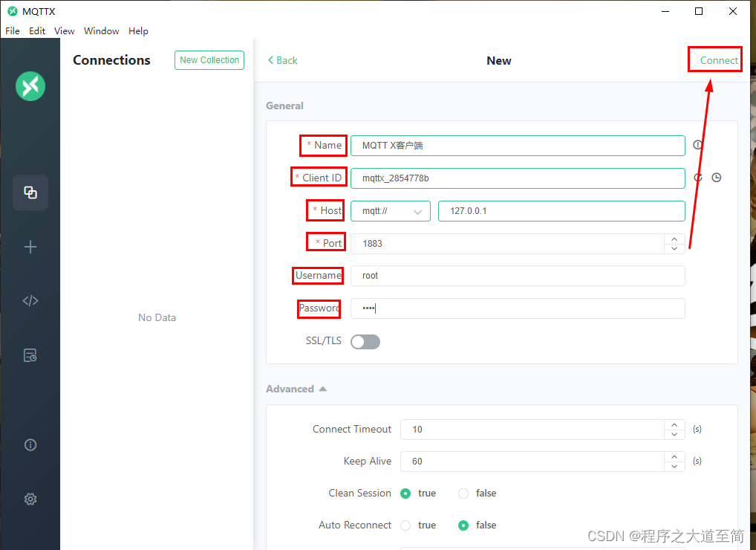The height and width of the screenshot is (550, 756).
Task: Open the About info sidebar icon
Action: (x=30, y=444)
